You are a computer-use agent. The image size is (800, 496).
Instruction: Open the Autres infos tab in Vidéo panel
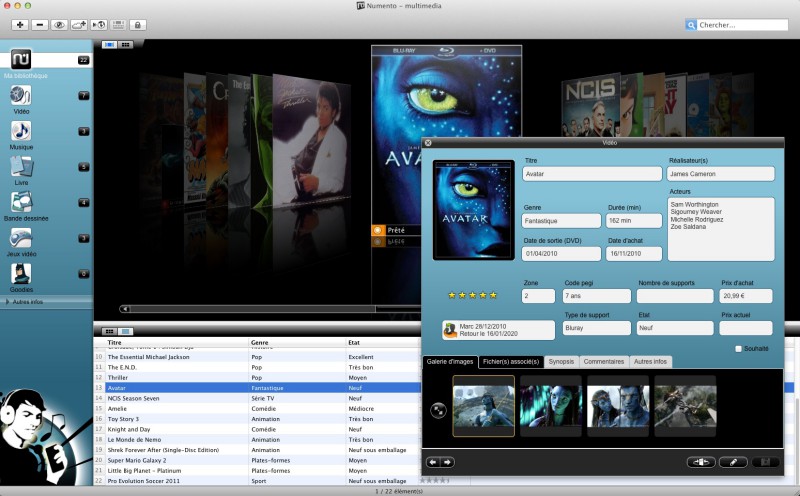point(651,362)
